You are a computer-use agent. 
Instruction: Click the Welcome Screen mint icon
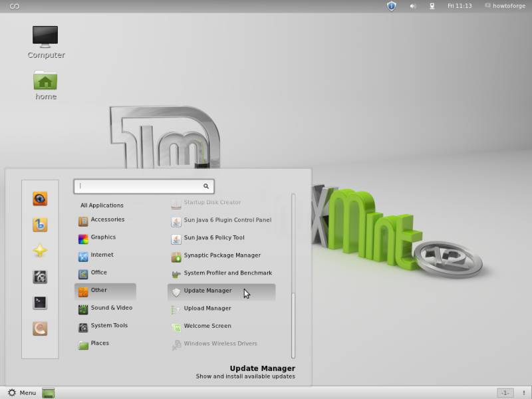coord(176,327)
